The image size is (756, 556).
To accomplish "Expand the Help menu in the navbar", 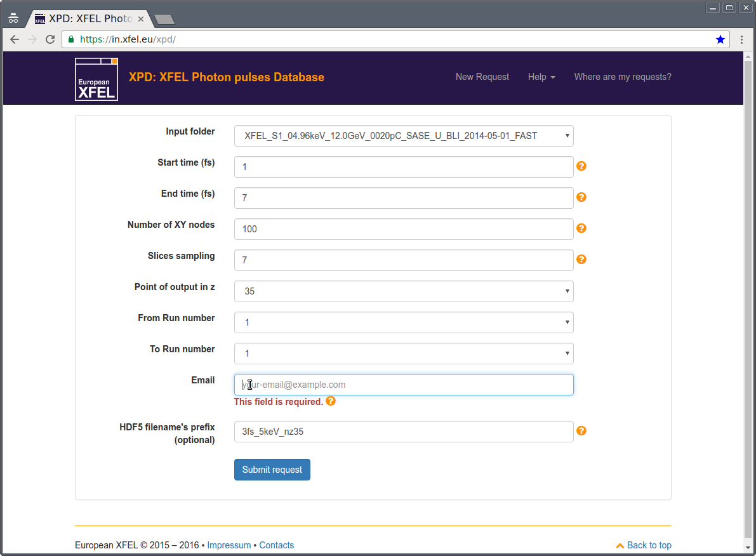I will point(541,77).
